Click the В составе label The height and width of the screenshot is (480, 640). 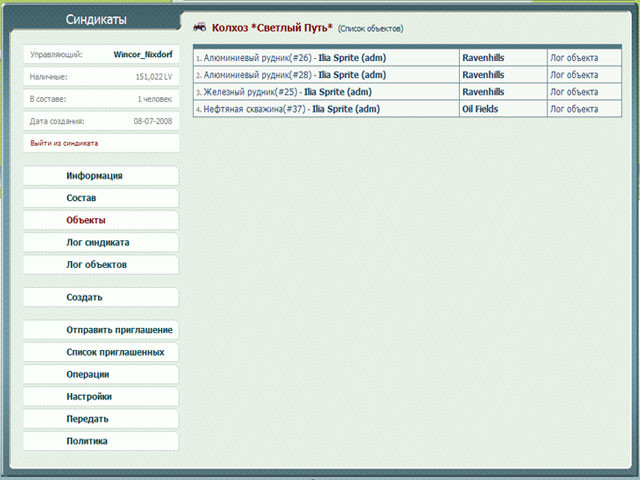coord(48,99)
